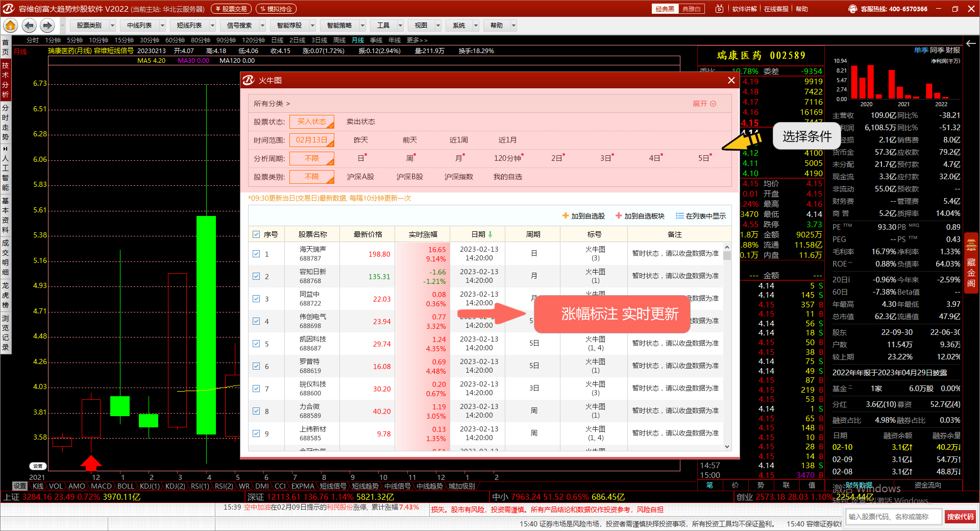Select 60分钟 period tab
980x531 pixels.
(175, 40)
